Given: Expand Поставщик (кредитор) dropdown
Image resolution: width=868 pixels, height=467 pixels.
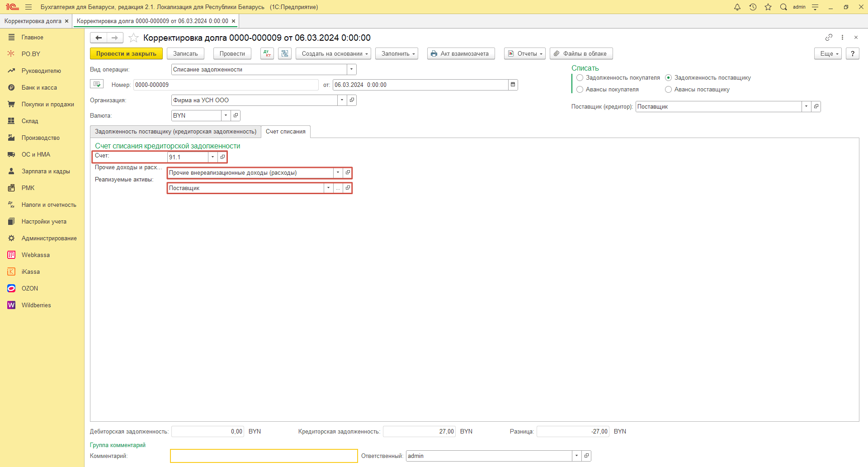Looking at the screenshot, I should [807, 106].
